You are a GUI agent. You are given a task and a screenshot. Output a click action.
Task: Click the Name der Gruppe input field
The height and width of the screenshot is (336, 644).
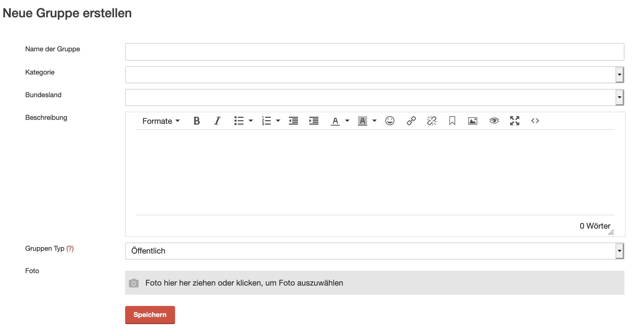pyautogui.click(x=374, y=52)
